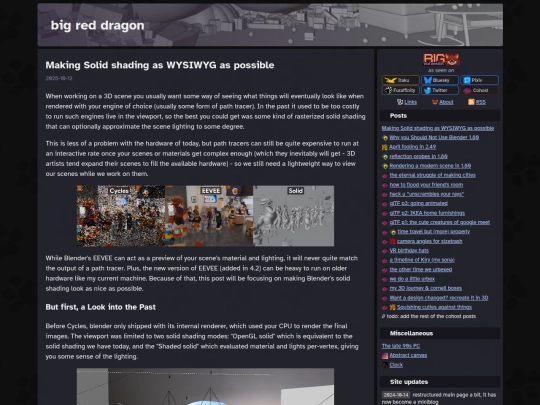Click the Miscellaneous section header
This screenshot has height=405, width=540.
(440, 333)
